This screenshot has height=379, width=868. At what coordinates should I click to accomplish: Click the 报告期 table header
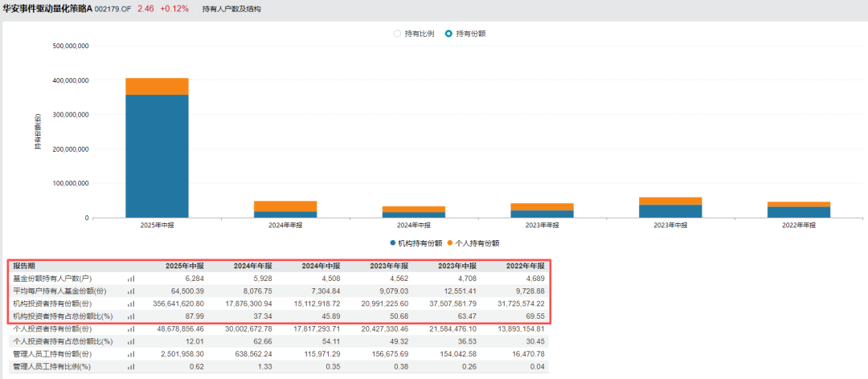point(24,266)
